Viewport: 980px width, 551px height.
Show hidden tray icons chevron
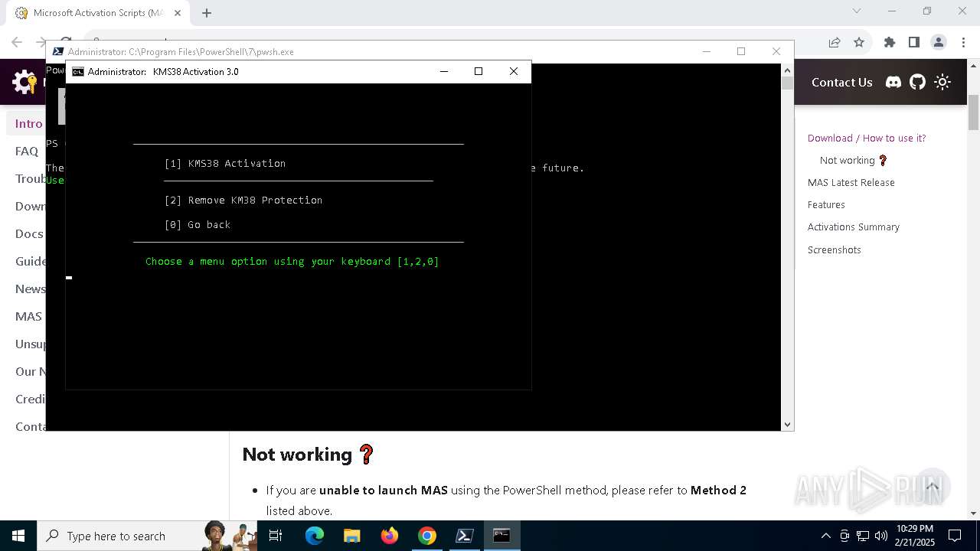(x=825, y=536)
